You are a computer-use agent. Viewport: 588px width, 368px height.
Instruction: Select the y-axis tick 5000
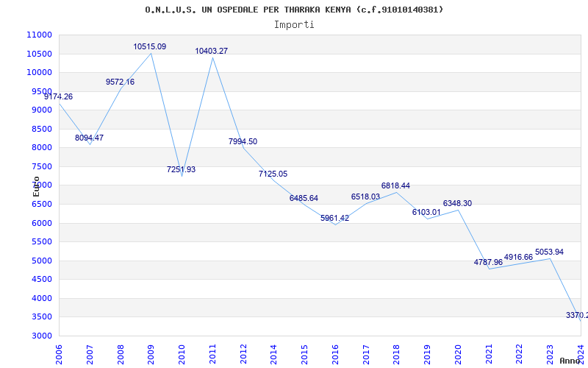[42, 261]
